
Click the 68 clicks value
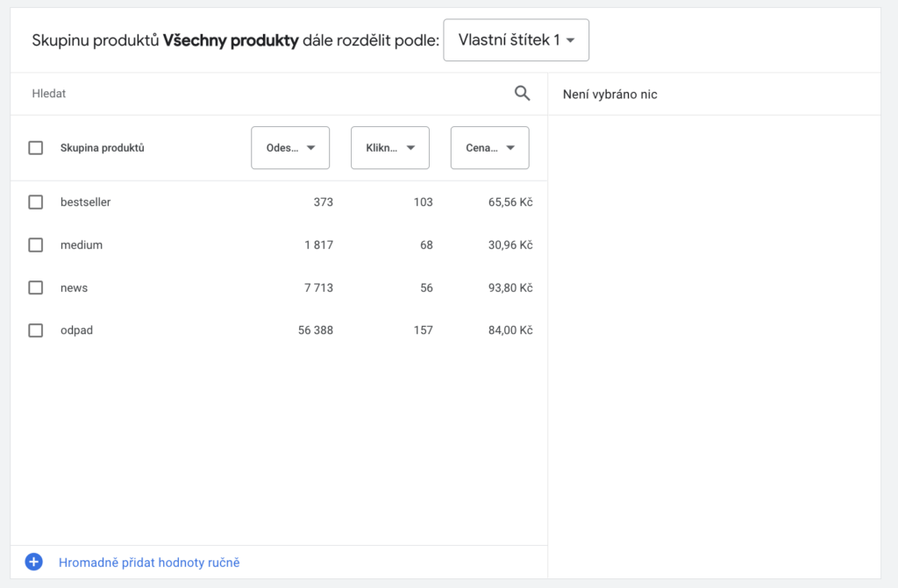[426, 245]
